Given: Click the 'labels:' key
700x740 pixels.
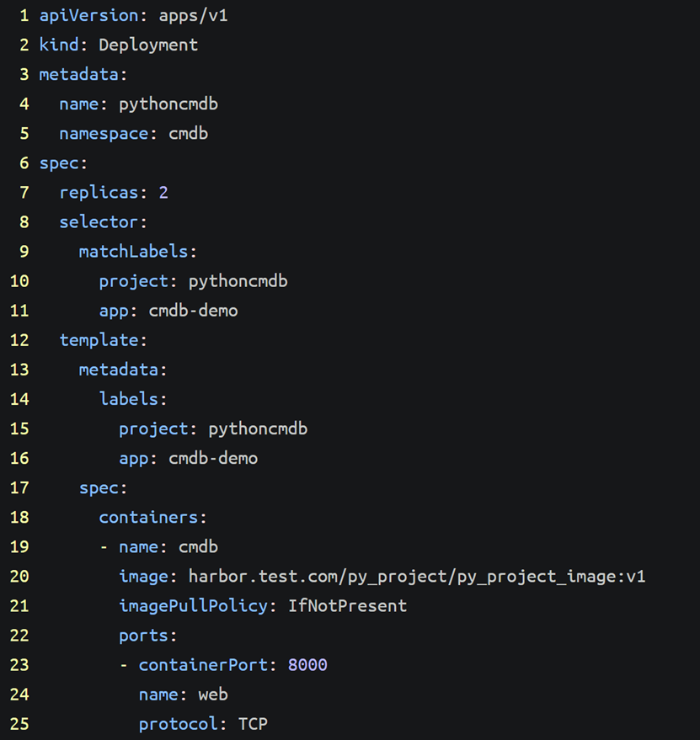Looking at the screenshot, I should (133, 399).
